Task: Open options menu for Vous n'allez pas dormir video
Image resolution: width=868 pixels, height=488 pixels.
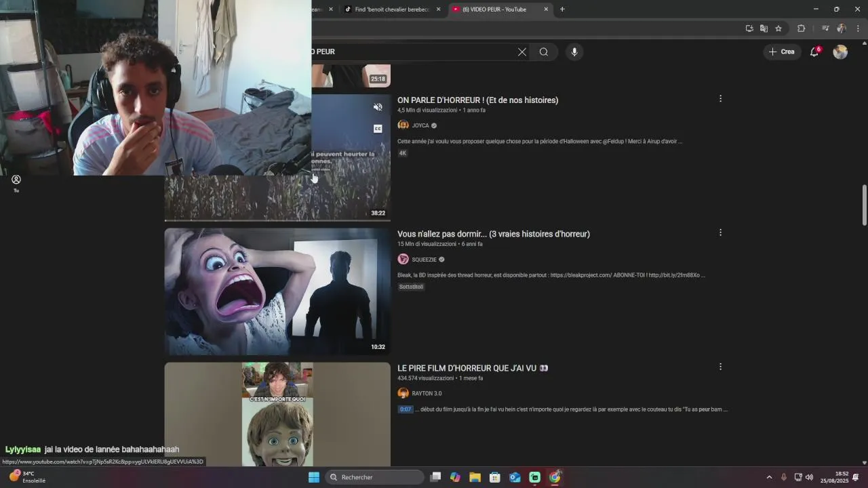Action: (x=720, y=232)
